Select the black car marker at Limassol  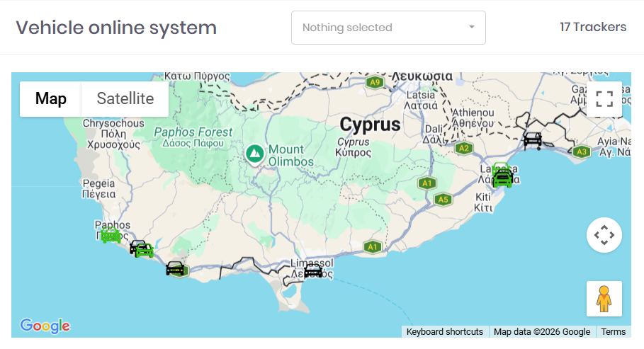coord(313,270)
